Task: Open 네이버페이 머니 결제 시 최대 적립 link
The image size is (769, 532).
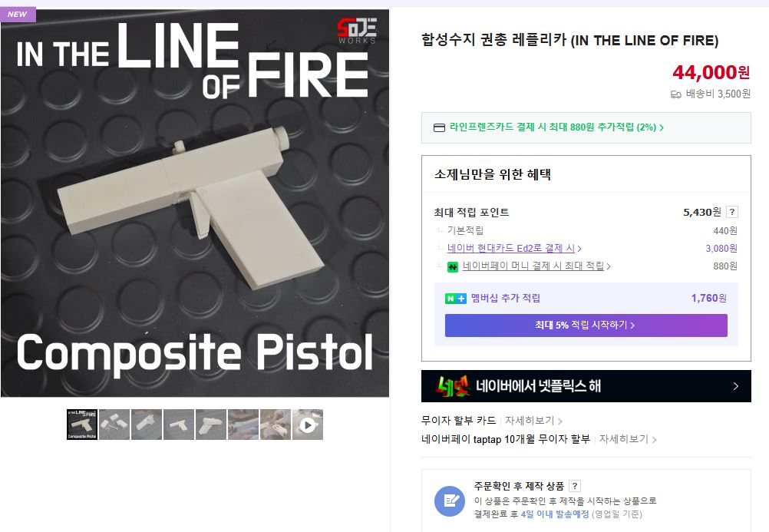Action: 536,266
